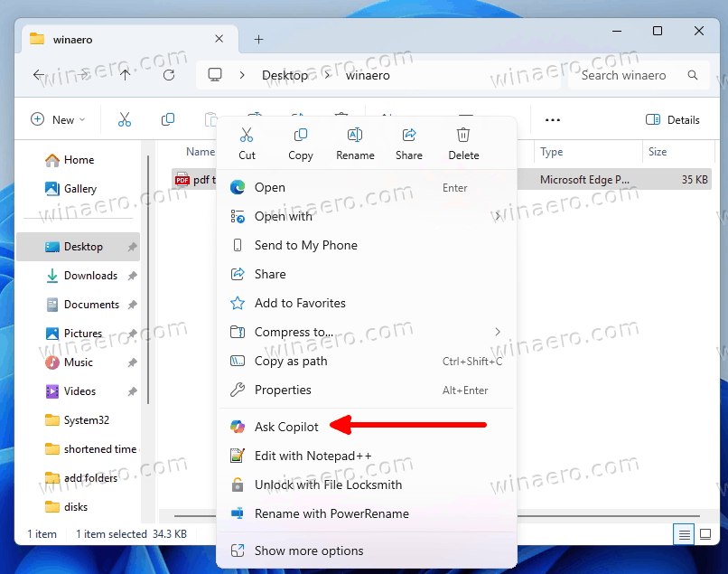728x574 pixels.
Task: Open add folders item in sidebar
Action: click(x=78, y=478)
